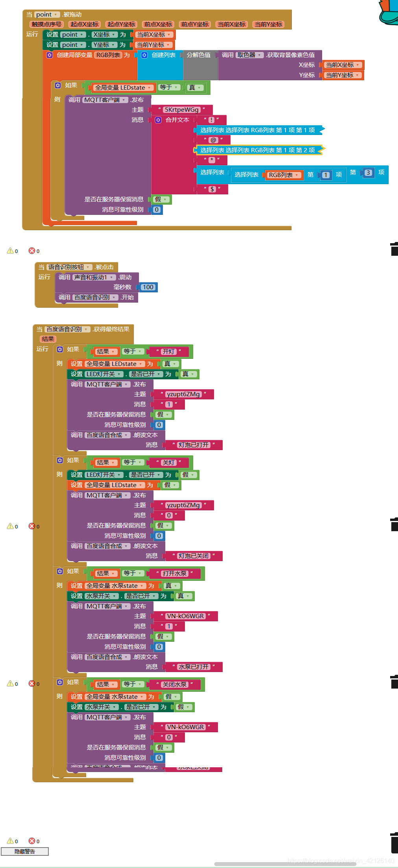Click warning triangle icon above 隐藏警告 button
398x868 pixels.
(10, 841)
